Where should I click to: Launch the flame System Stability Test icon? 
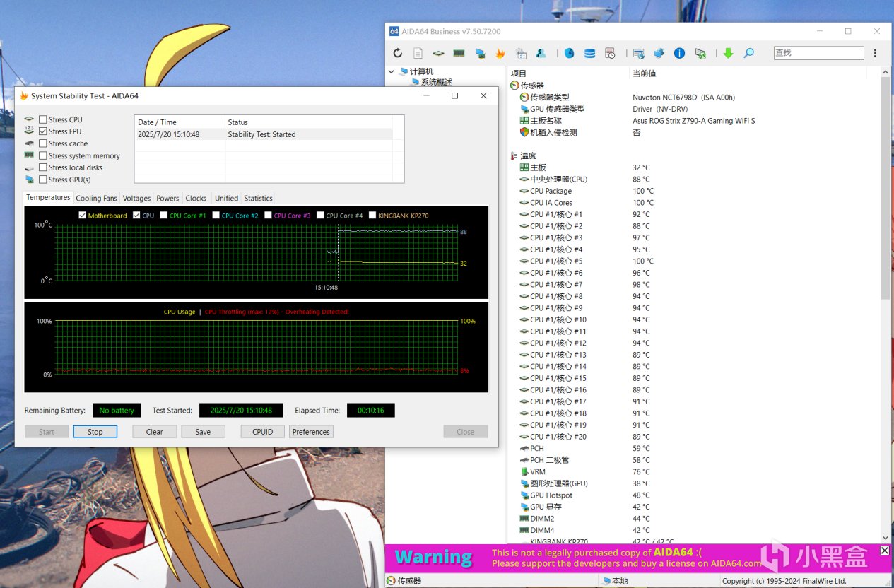click(x=500, y=53)
